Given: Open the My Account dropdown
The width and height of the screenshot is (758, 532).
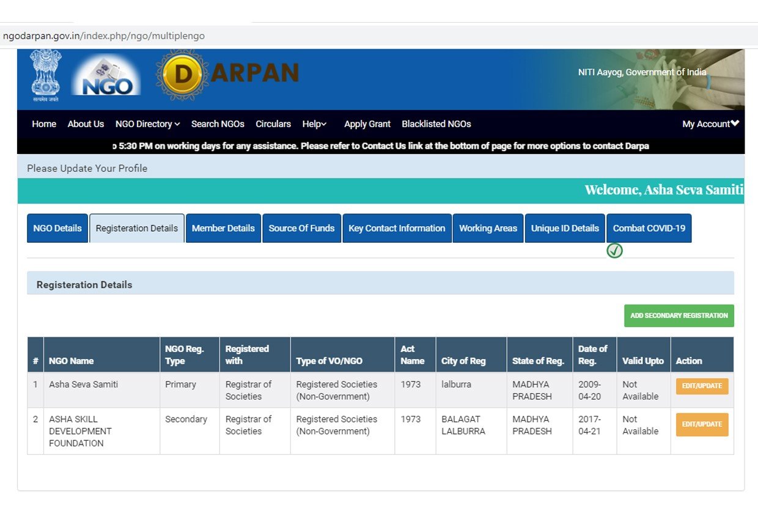Looking at the screenshot, I should (710, 124).
